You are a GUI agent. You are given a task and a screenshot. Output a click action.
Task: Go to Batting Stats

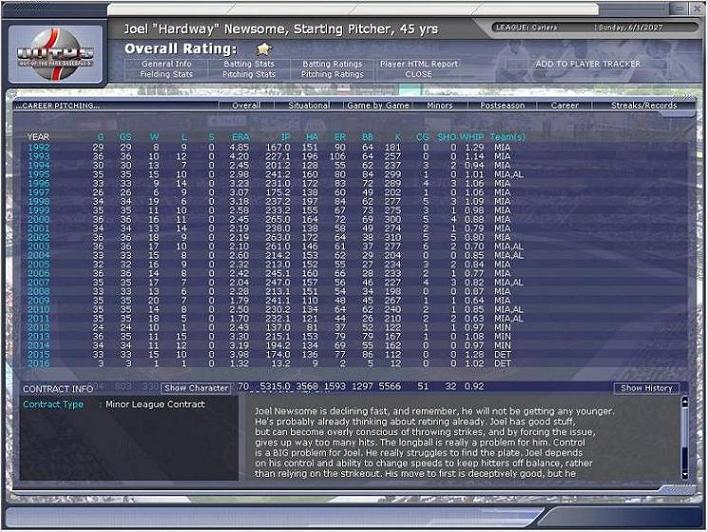tap(250, 64)
